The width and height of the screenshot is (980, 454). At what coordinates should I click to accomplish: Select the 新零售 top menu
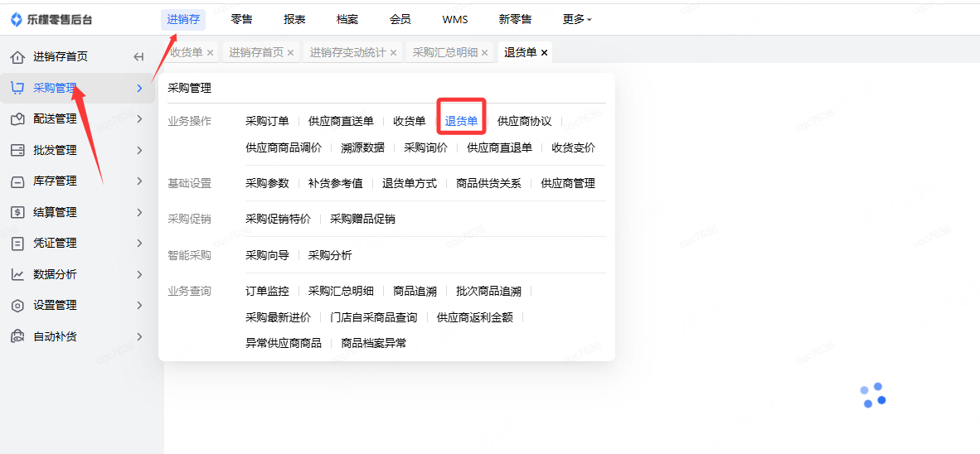[x=515, y=19]
